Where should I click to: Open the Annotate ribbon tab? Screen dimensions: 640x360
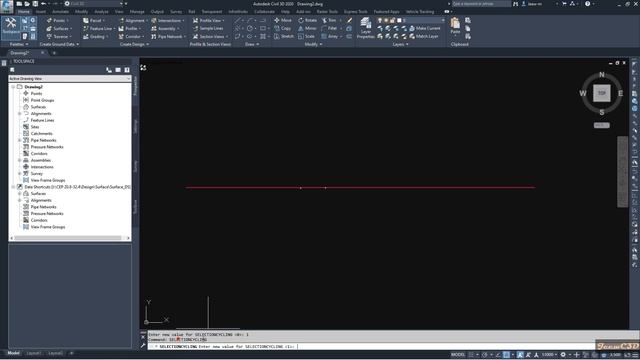coord(60,12)
